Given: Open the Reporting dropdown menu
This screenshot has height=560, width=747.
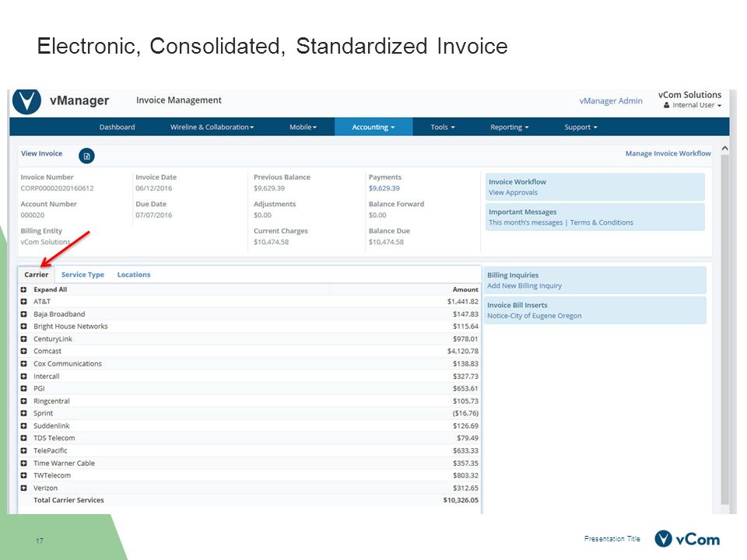Looking at the screenshot, I should pos(509,127).
